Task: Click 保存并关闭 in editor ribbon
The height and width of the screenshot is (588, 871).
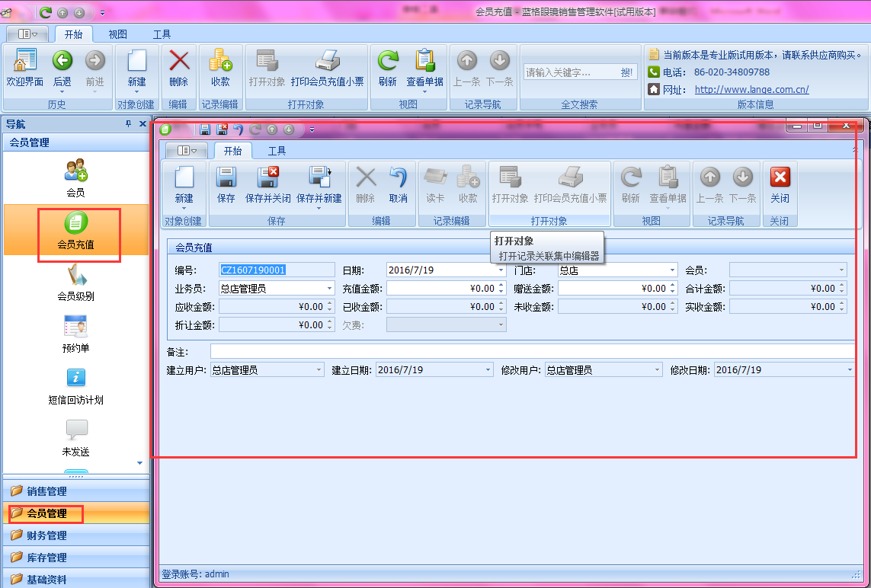Action: tap(267, 185)
